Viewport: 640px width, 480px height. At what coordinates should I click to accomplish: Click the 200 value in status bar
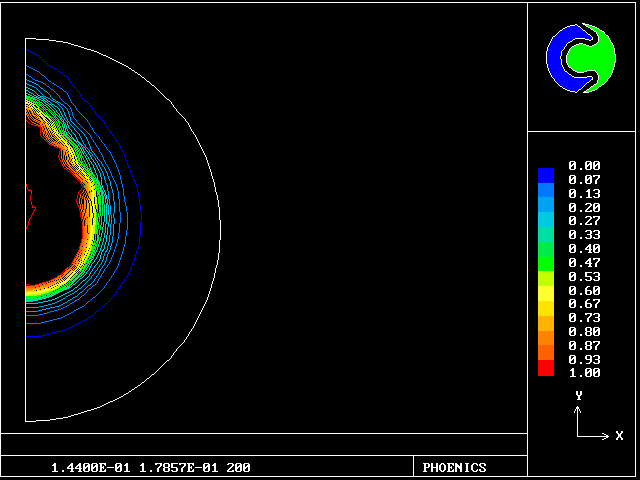239,467
